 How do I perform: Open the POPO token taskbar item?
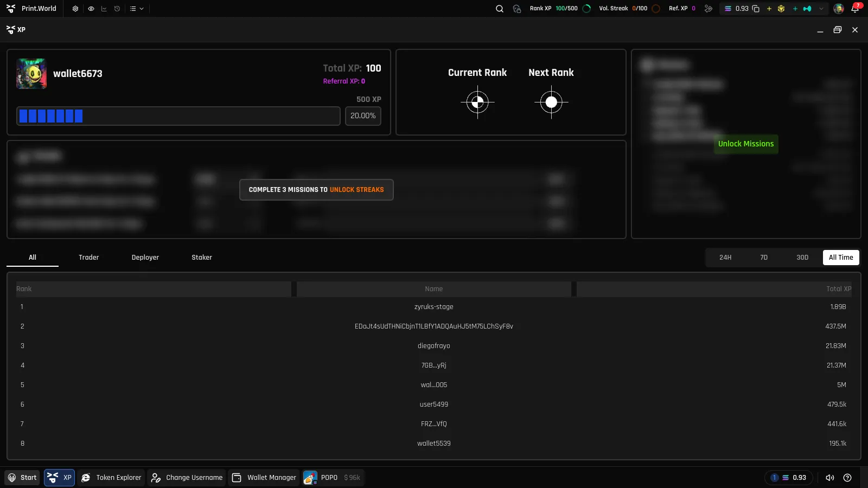pos(334,478)
